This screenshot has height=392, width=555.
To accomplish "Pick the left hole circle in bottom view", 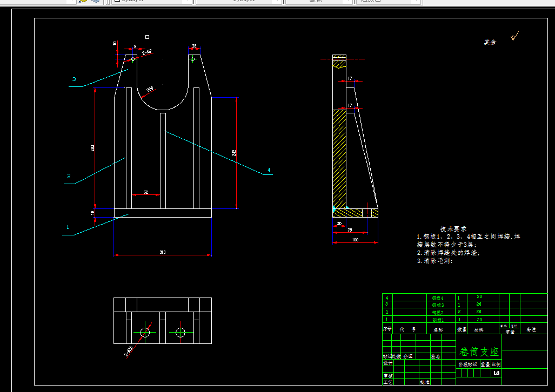I will click(145, 332).
